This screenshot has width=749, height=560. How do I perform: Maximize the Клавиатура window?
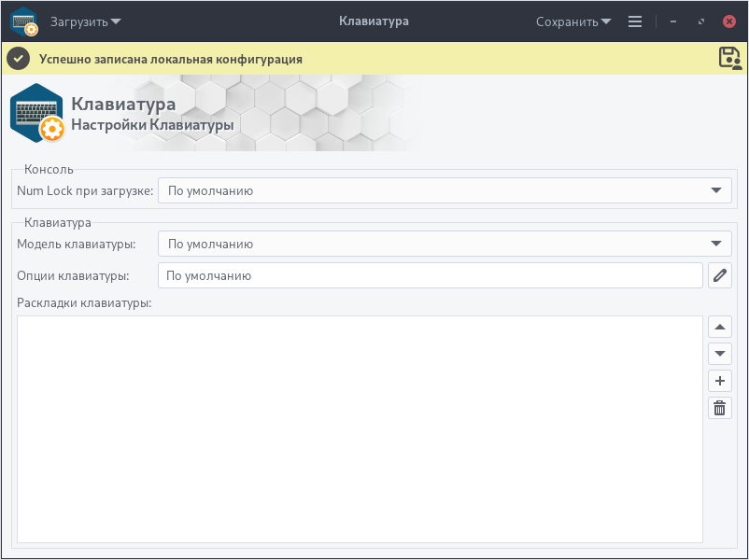pos(700,21)
